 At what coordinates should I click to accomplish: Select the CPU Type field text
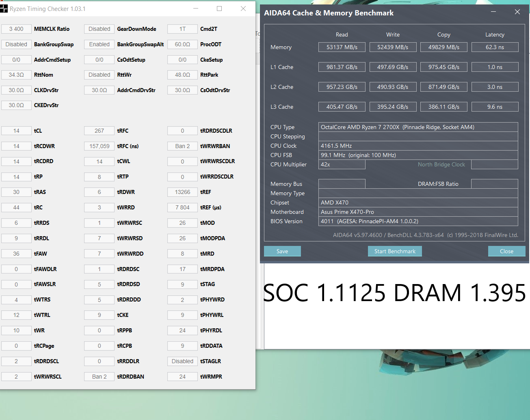[x=418, y=127]
